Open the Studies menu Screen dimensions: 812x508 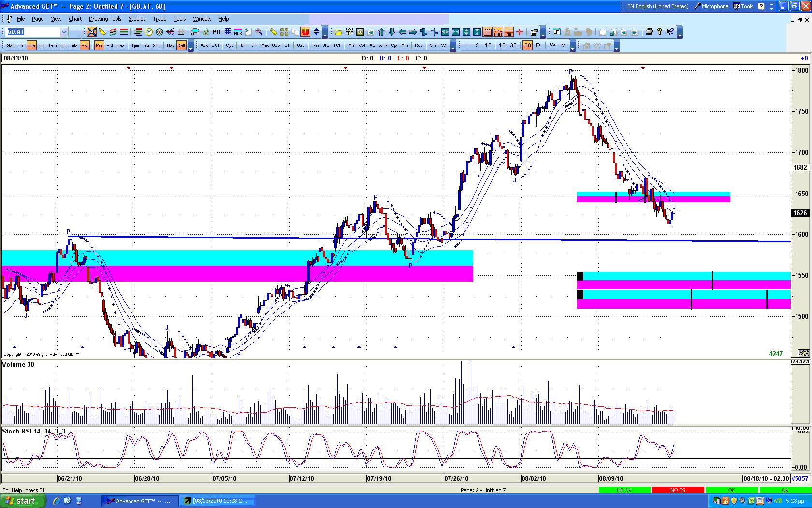[x=137, y=19]
